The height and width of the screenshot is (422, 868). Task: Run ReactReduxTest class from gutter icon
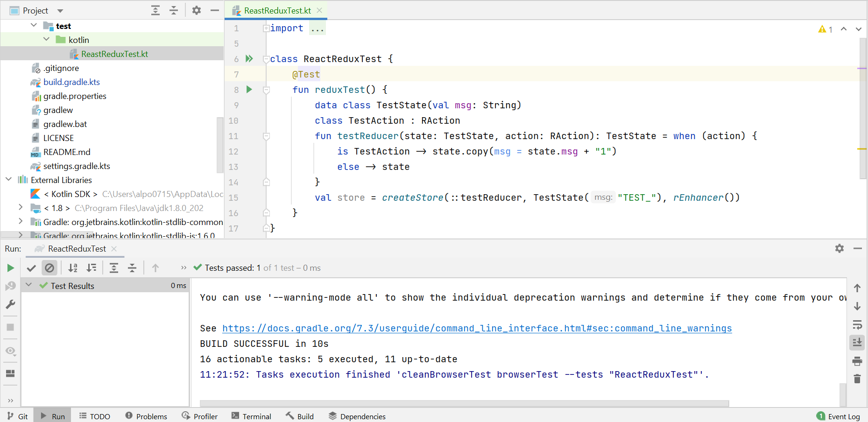pyautogui.click(x=249, y=59)
